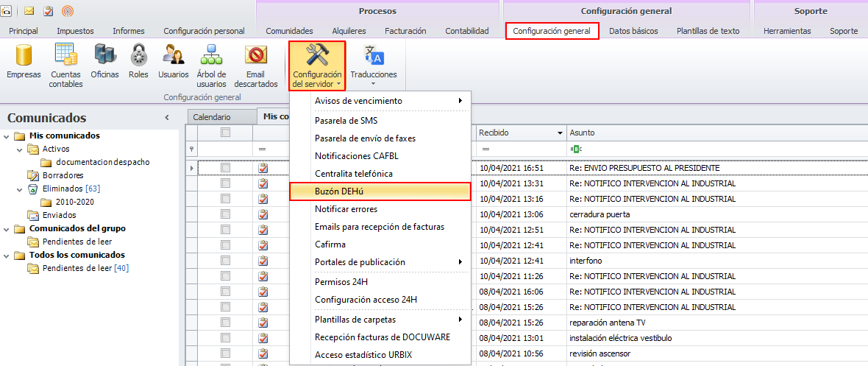
Task: Choose Cafirma from the menu
Action: click(380, 244)
